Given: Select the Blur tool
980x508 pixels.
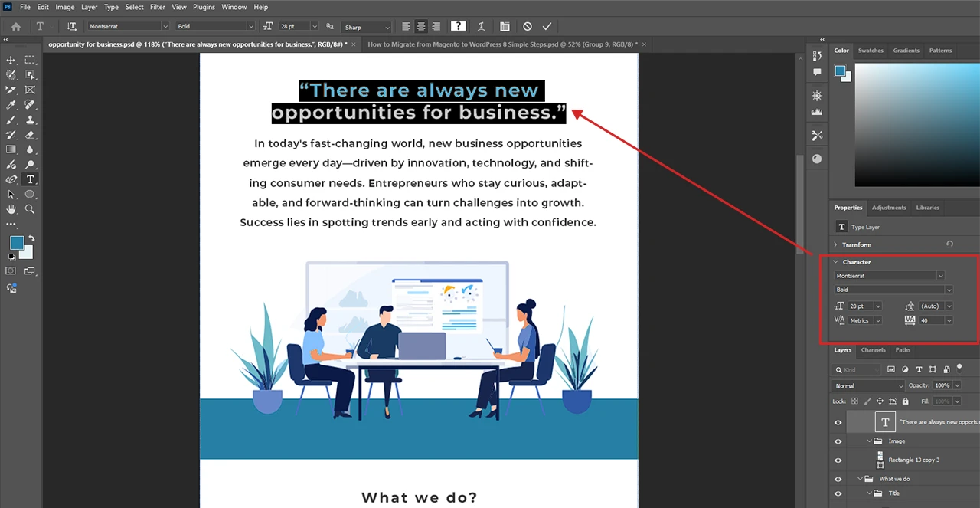Looking at the screenshot, I should pos(30,149).
